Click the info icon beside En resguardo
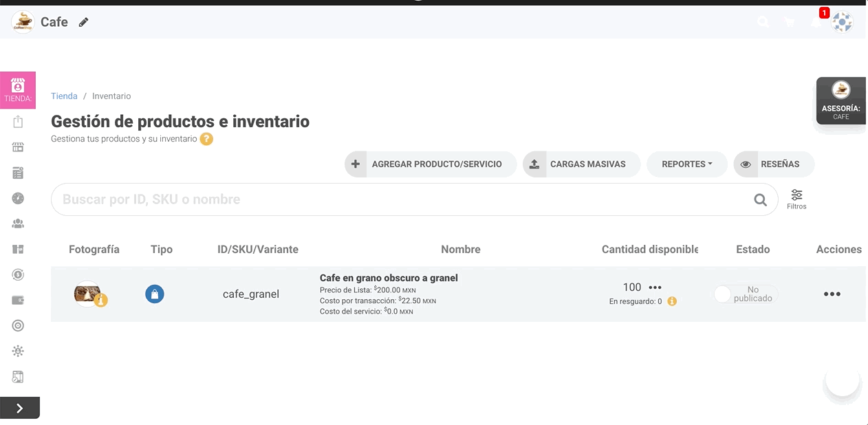The width and height of the screenshot is (868, 425). tap(672, 301)
